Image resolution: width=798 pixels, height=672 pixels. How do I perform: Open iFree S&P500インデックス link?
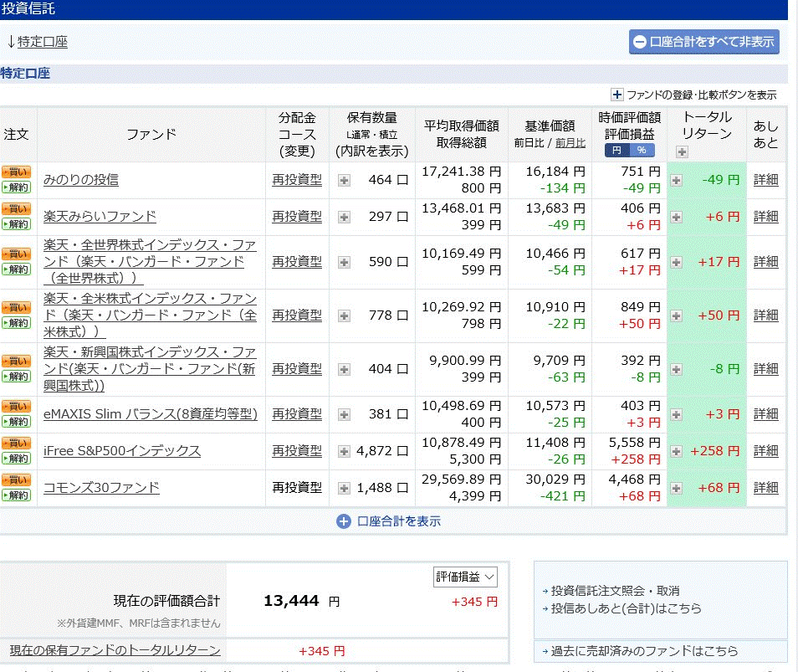pos(122,451)
